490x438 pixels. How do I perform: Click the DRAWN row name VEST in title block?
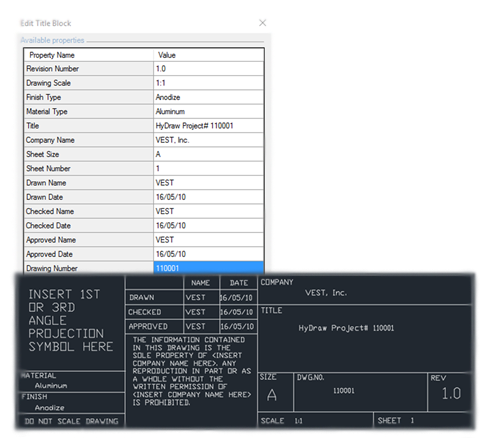(x=195, y=297)
